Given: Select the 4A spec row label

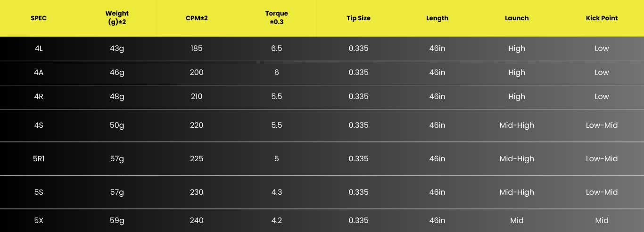Looking at the screenshot, I should point(39,73).
